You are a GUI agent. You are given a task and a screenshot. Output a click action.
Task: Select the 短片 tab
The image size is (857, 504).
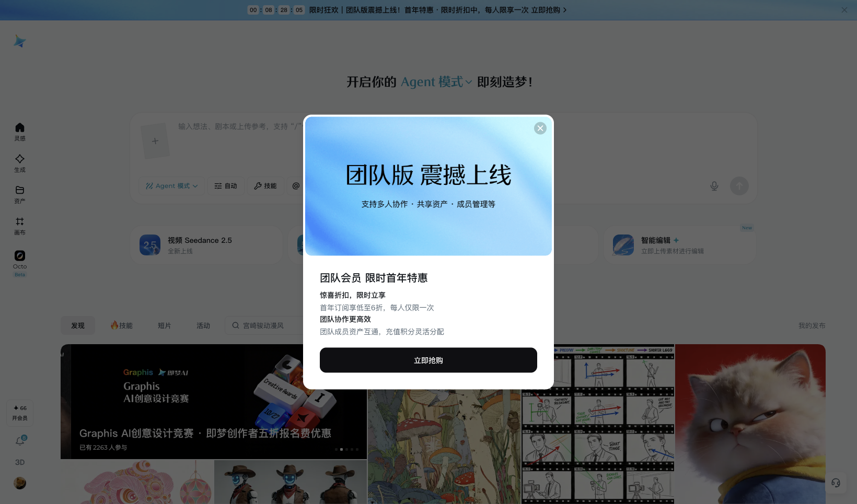pyautogui.click(x=165, y=325)
